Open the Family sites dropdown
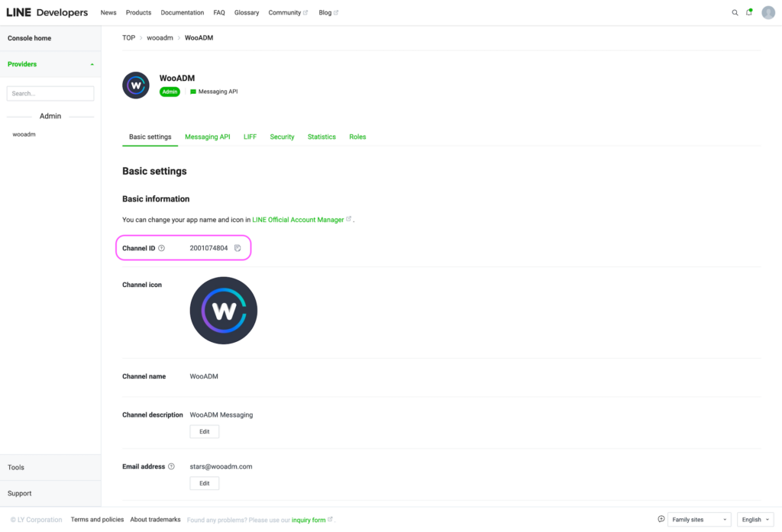This screenshot has width=782, height=532. (x=698, y=519)
